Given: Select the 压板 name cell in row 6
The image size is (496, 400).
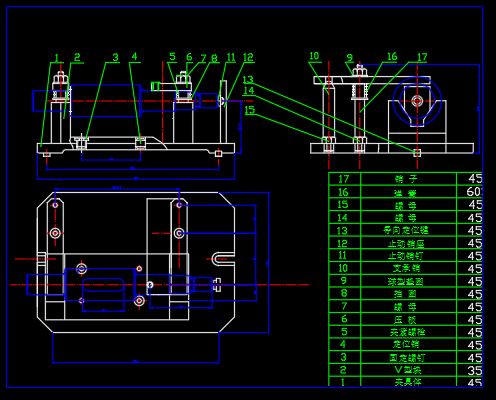Looking at the screenshot, I should coord(406,320).
